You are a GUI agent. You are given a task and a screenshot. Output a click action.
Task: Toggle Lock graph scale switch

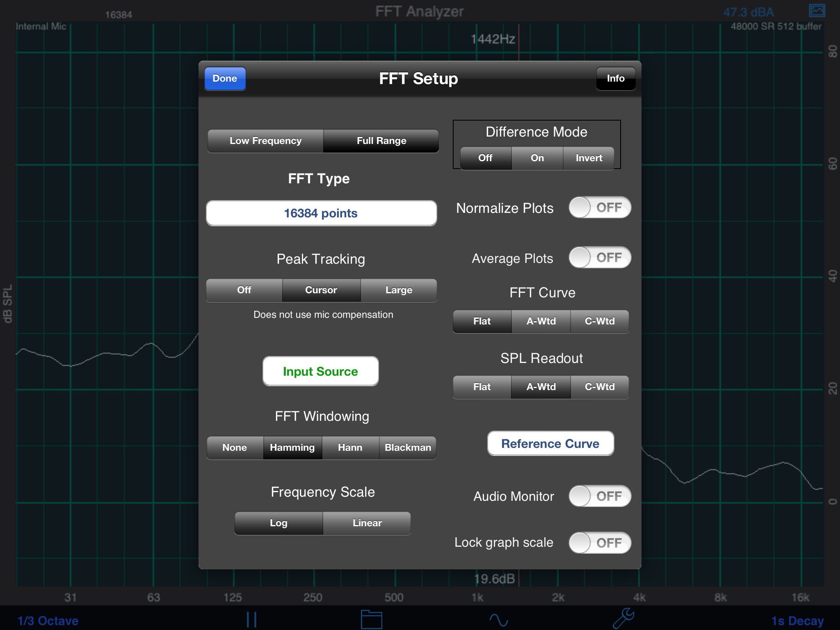tap(599, 543)
